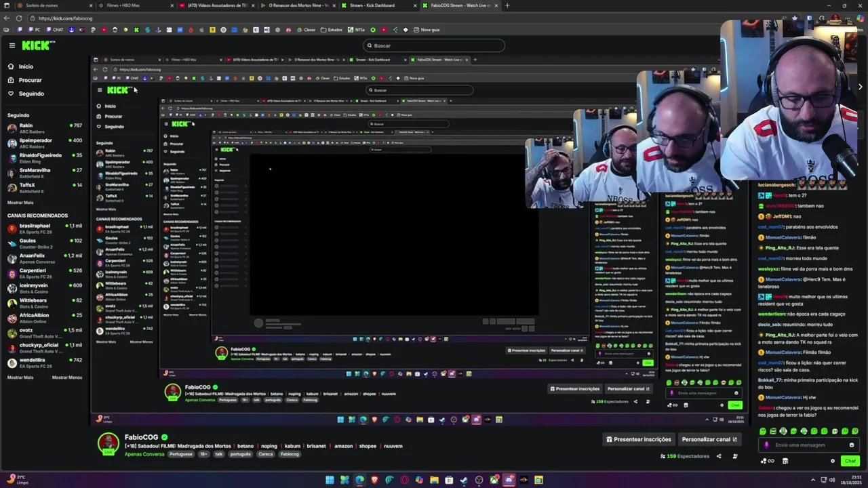Switch to the O Renascer dos Mortos tab
The height and width of the screenshot is (488, 868).
[x=300, y=5]
